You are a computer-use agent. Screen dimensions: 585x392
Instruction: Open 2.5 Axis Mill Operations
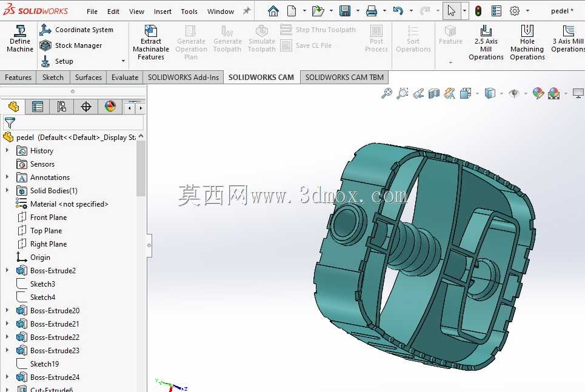coord(486,42)
